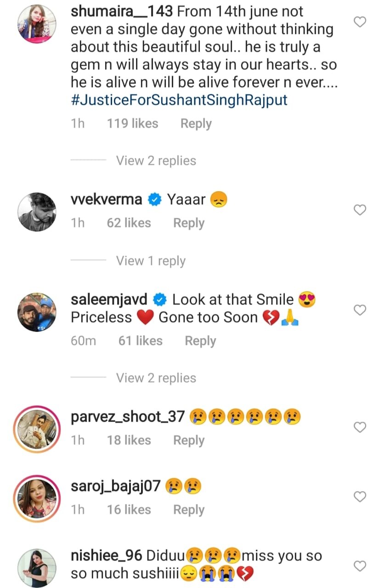View saroj_bajaj07's story ring avatar

[x=37, y=498]
